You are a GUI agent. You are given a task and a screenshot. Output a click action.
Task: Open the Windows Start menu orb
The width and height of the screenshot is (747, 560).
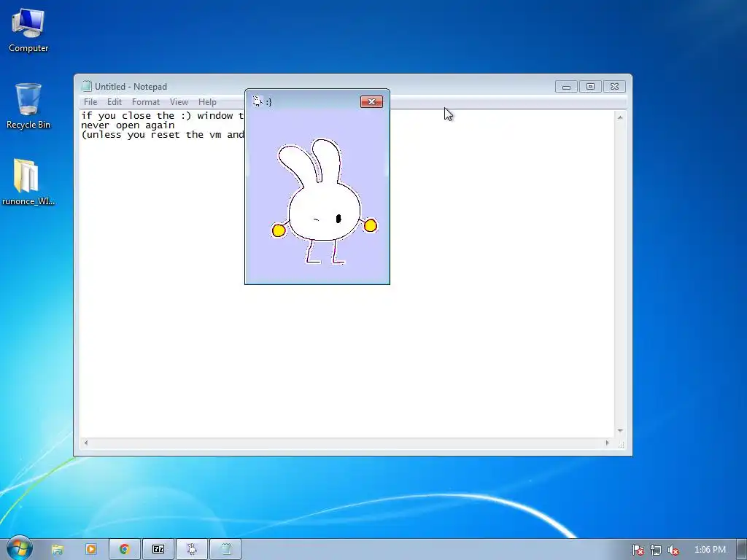(19, 548)
